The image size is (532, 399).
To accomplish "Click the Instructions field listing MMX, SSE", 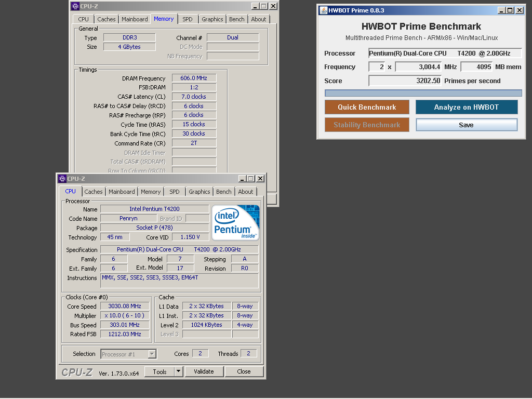I will pyautogui.click(x=179, y=281).
